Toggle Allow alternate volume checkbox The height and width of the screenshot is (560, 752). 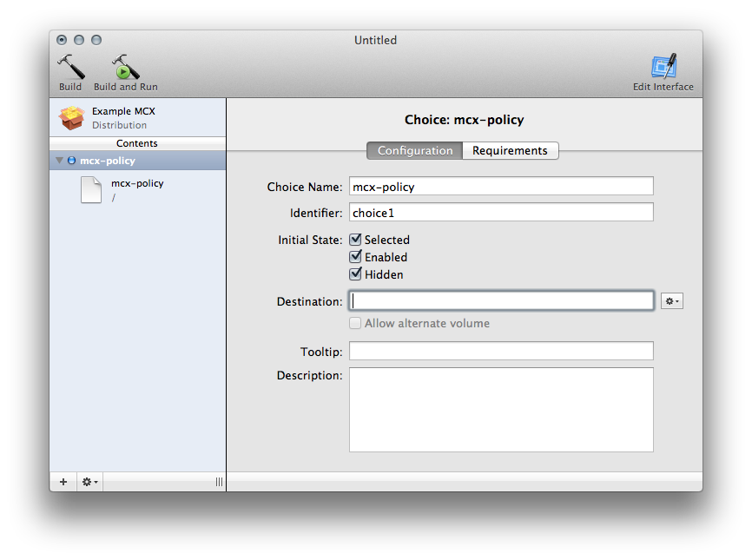[x=355, y=323]
